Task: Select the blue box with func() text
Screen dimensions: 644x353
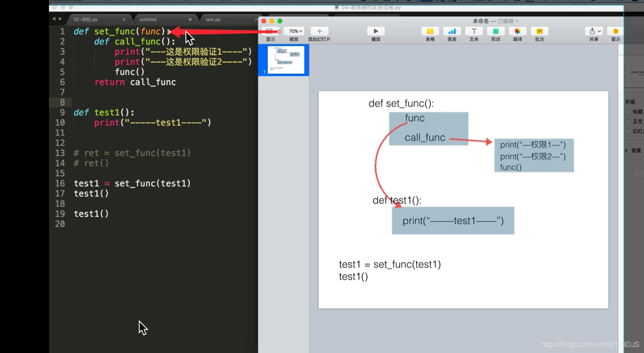Action: coord(534,155)
